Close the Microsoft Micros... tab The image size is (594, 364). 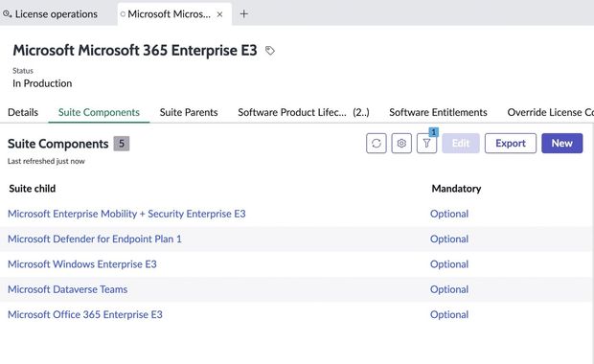coord(219,14)
